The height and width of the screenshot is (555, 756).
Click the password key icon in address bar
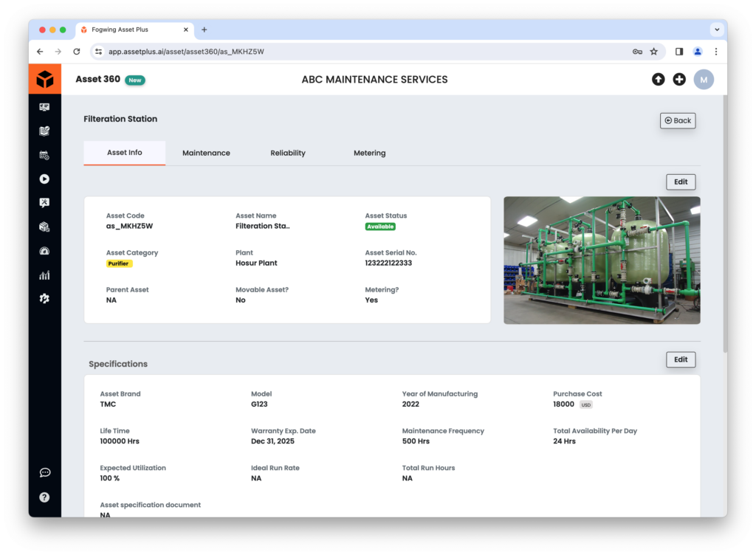[x=637, y=52]
